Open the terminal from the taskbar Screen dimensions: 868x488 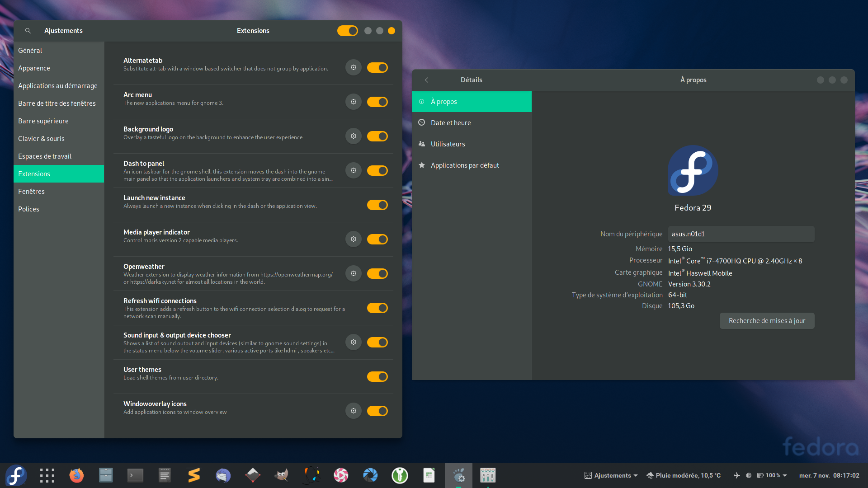coord(135,475)
